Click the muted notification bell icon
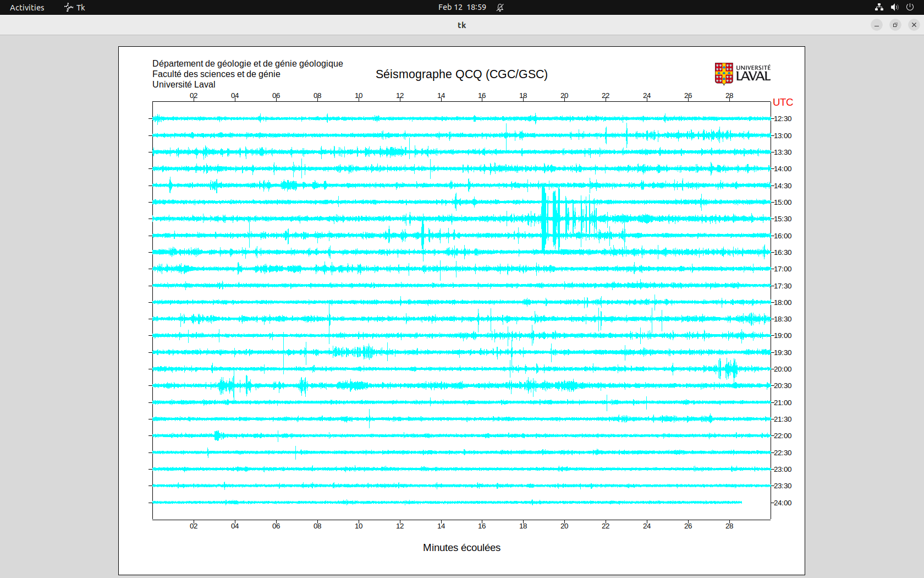 click(500, 7)
